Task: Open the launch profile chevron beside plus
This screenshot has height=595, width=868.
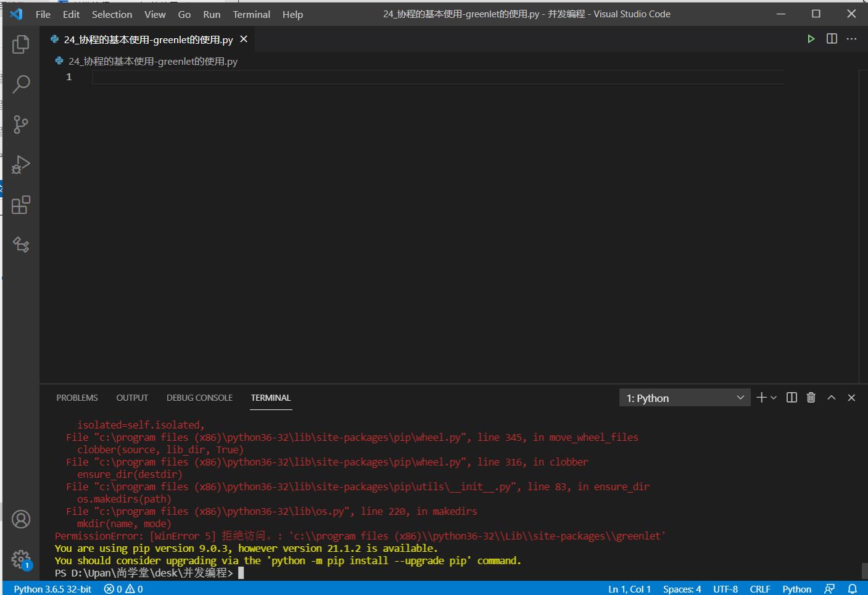Action: (x=774, y=398)
